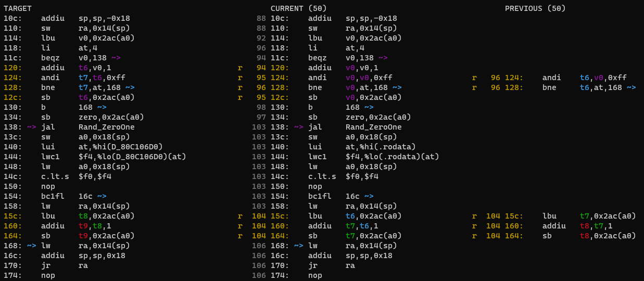This screenshot has width=644, height=281.
Task: Click the CURRENT (50) column header
Action: click(x=298, y=8)
